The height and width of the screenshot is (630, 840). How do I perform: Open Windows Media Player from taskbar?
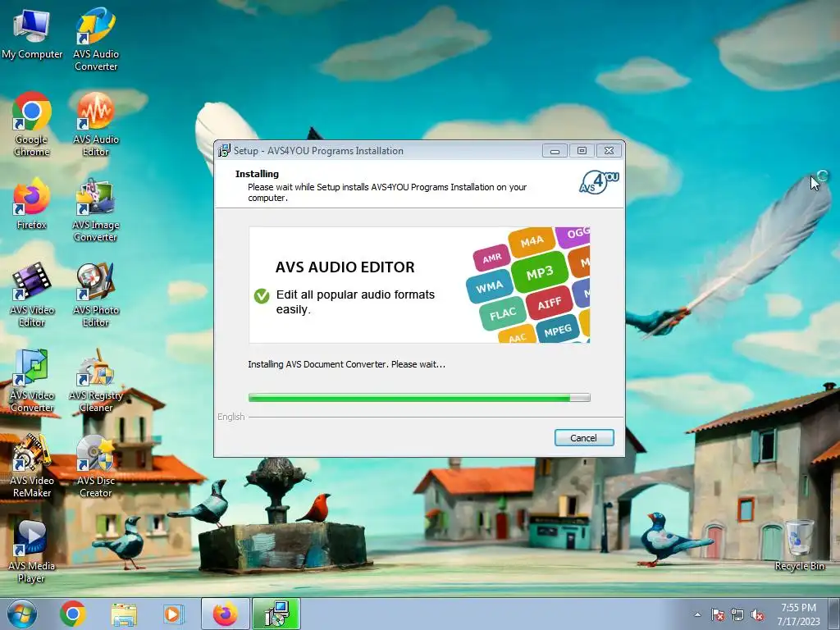173,614
